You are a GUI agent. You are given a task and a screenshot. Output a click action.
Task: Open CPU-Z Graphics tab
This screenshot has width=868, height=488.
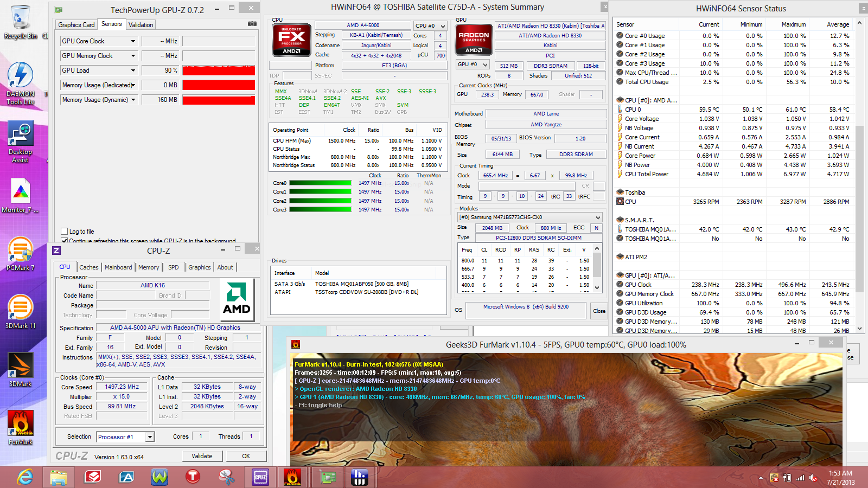(200, 267)
